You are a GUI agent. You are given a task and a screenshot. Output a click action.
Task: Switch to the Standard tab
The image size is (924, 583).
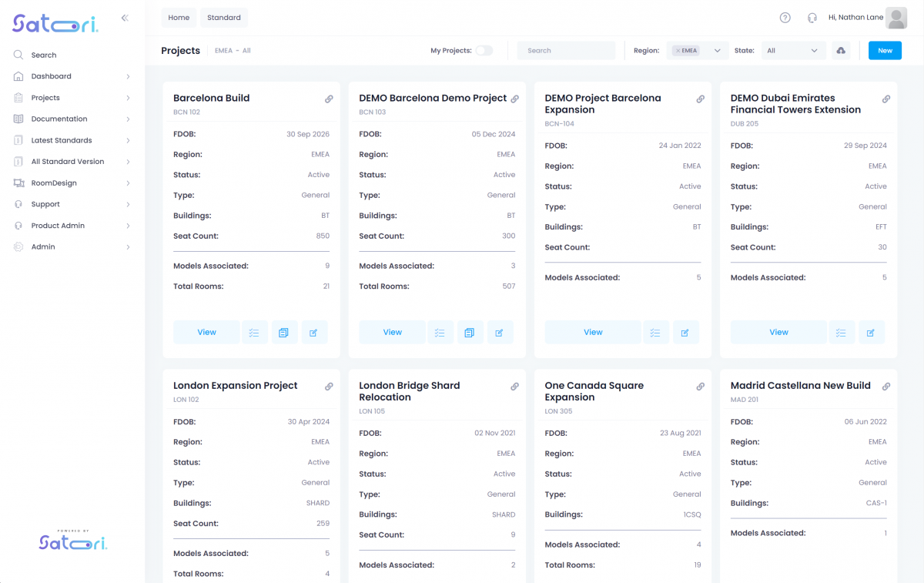pos(223,18)
